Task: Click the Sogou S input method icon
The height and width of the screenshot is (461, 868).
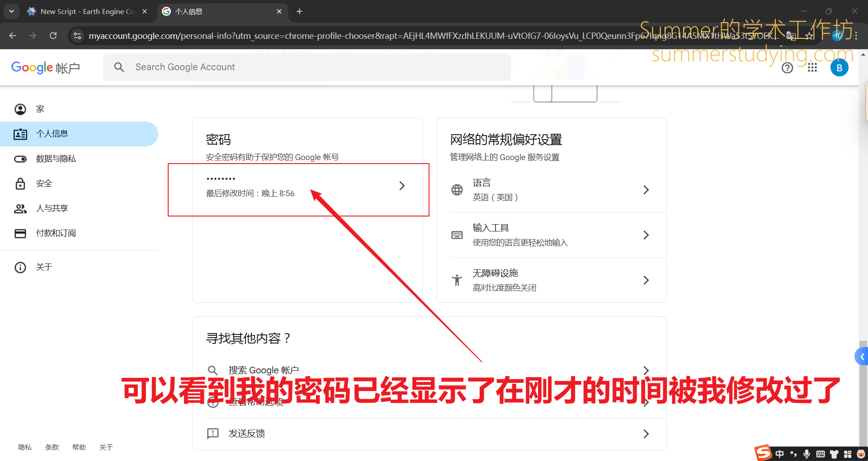Action: click(x=763, y=452)
